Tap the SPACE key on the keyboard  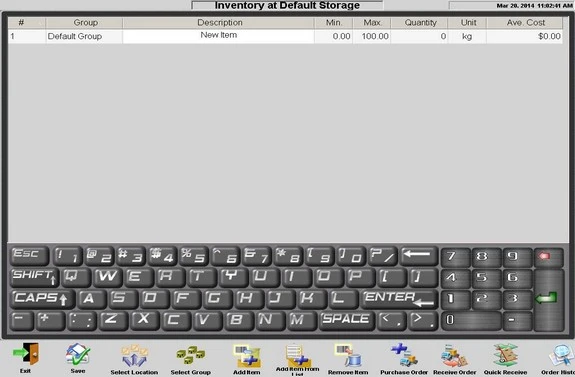(346, 320)
